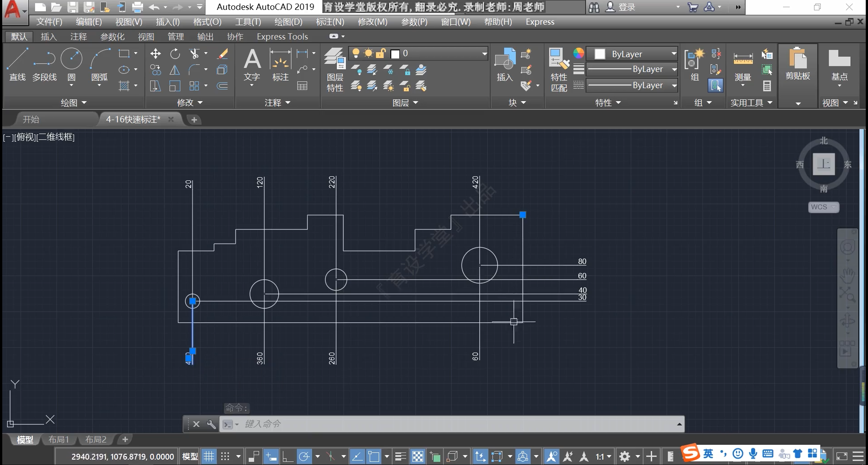Toggle lineweight display in status bar
The width and height of the screenshot is (868, 465).
tap(400, 456)
